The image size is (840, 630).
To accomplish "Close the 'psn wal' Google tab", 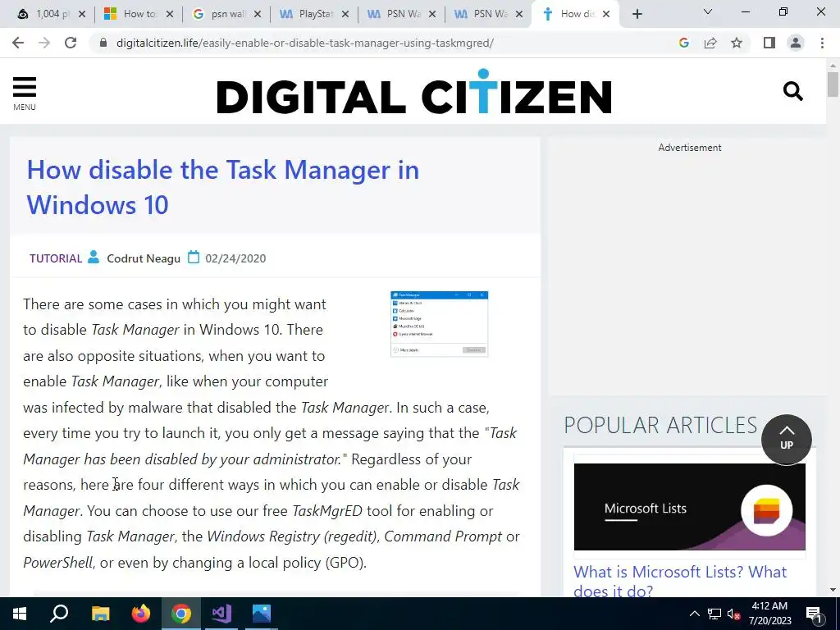I will (257, 15).
